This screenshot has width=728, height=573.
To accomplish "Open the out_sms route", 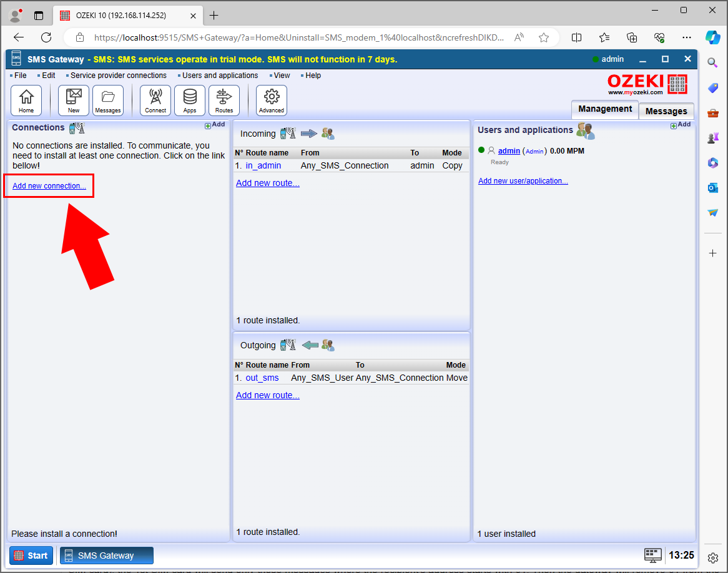I will tap(262, 378).
